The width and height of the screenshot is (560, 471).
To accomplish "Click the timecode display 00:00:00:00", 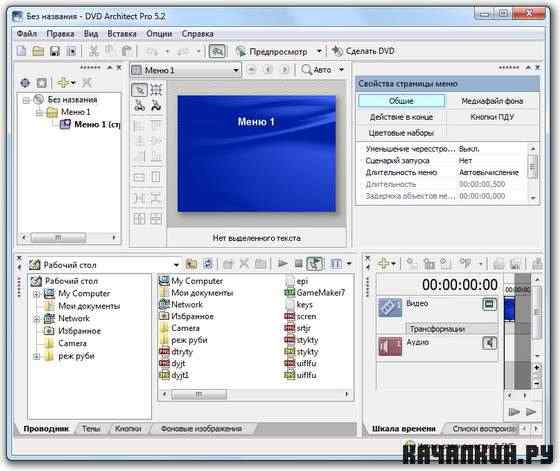I will (460, 285).
